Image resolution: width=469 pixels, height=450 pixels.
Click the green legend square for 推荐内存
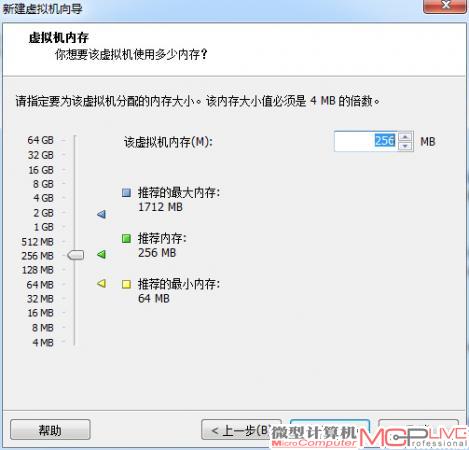pyautogui.click(x=126, y=238)
